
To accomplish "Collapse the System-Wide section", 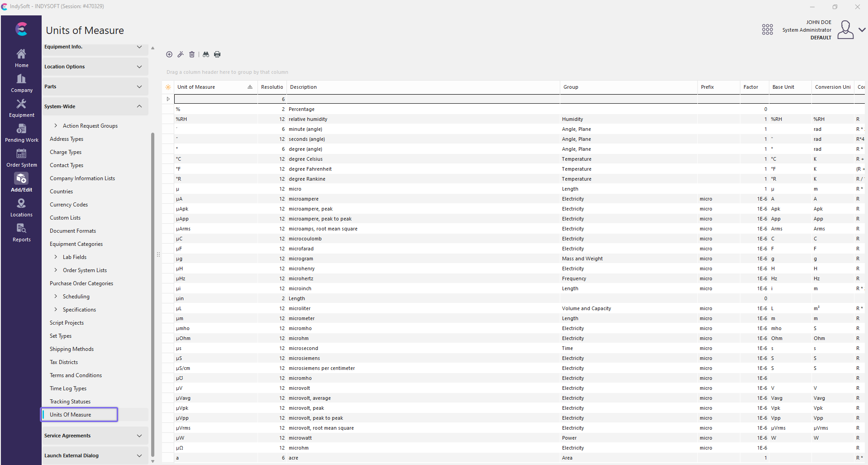I will [139, 106].
